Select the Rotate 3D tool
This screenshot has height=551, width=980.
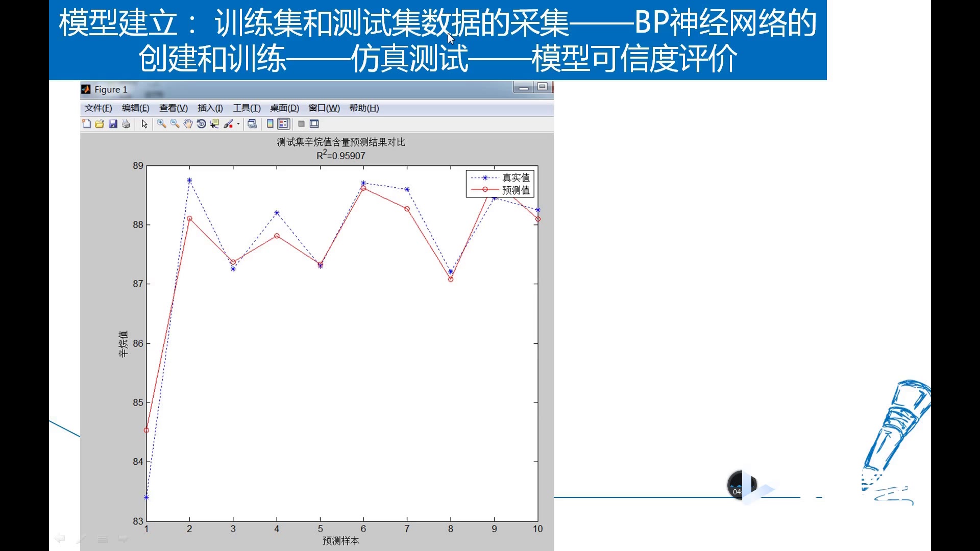point(201,124)
